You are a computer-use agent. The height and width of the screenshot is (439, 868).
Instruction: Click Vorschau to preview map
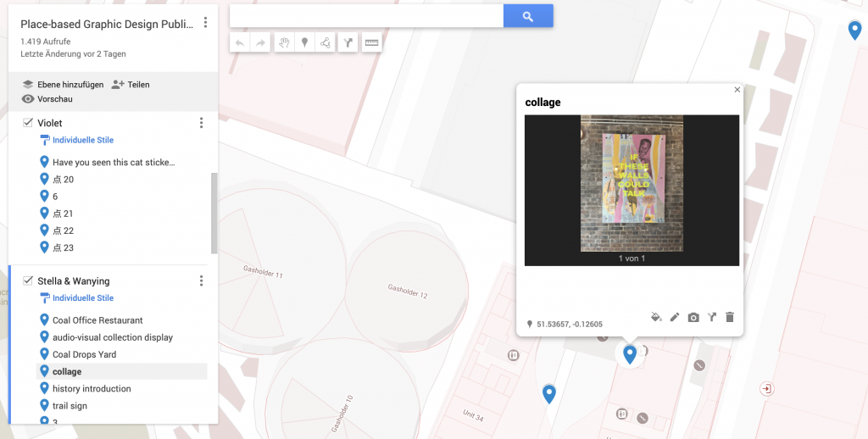click(x=47, y=99)
